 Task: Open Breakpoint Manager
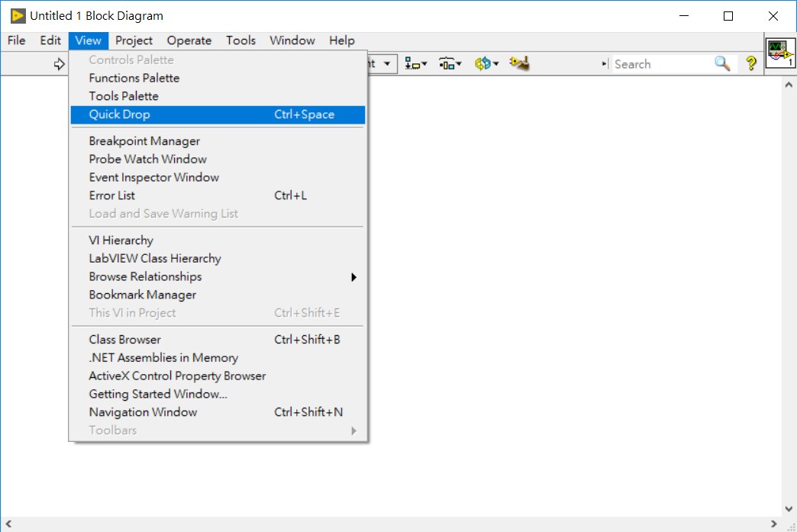point(218,141)
